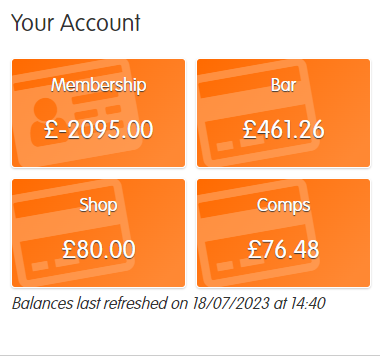The width and height of the screenshot is (380, 363).
Task: Click the Membership balance £-2095.00
Action: click(x=99, y=130)
